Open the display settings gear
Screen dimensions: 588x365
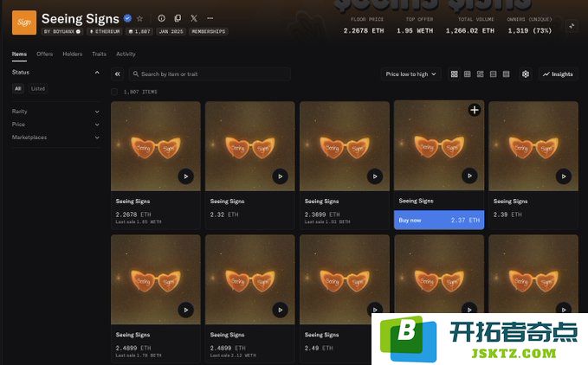526,74
